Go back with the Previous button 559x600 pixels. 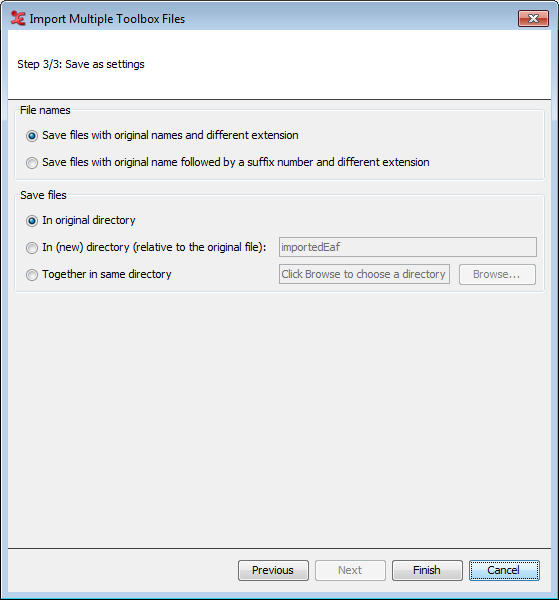coord(273,570)
